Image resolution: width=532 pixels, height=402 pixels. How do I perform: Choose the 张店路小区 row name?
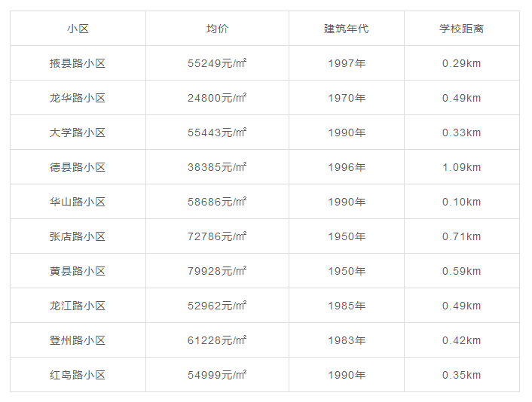(x=78, y=236)
